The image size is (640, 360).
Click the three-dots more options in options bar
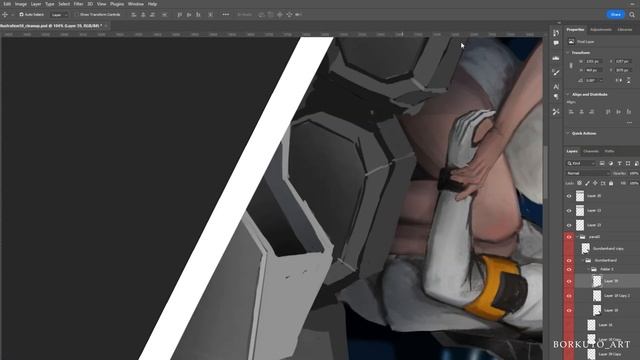click(x=225, y=15)
